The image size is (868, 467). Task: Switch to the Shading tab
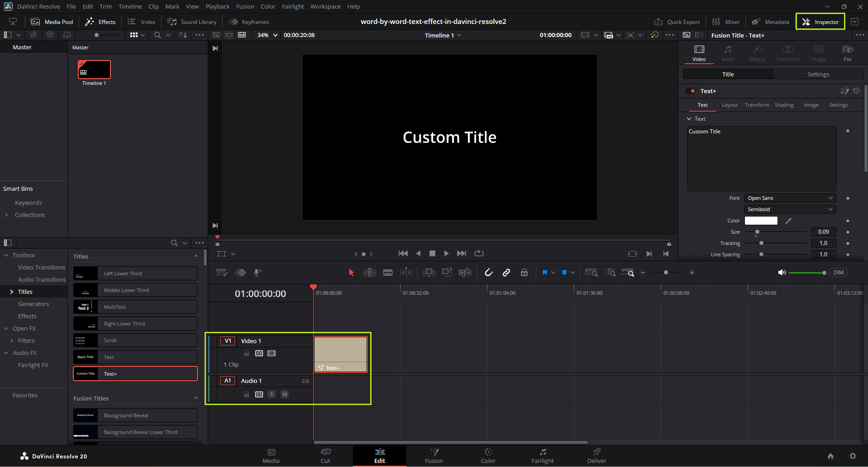click(784, 105)
